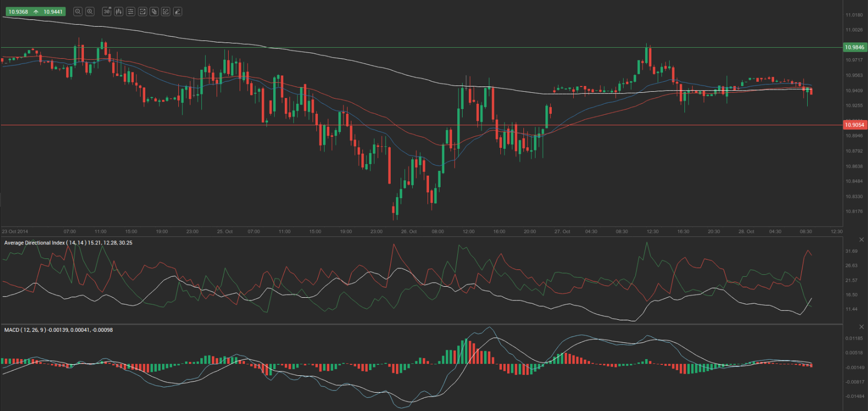The height and width of the screenshot is (411, 868).
Task: Click the 26. Oct date on time axis
Action: point(409,231)
